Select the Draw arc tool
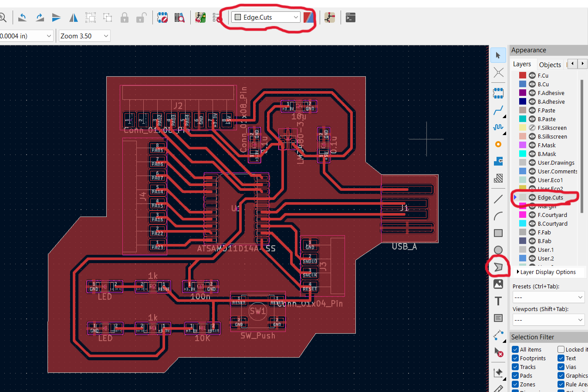 click(498, 216)
